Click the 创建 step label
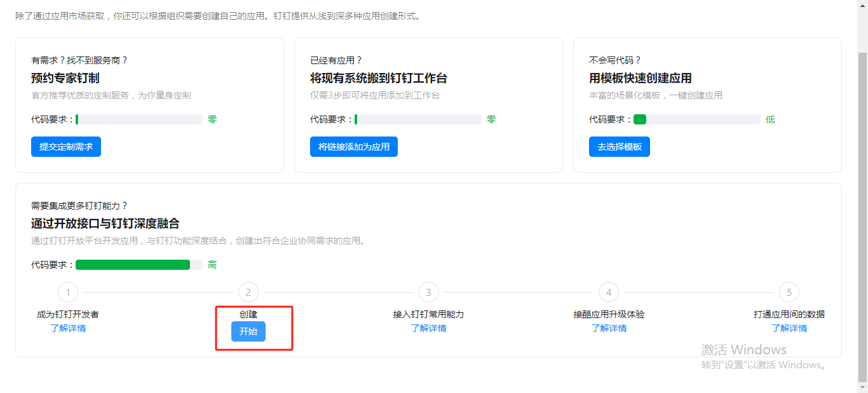 [248, 314]
